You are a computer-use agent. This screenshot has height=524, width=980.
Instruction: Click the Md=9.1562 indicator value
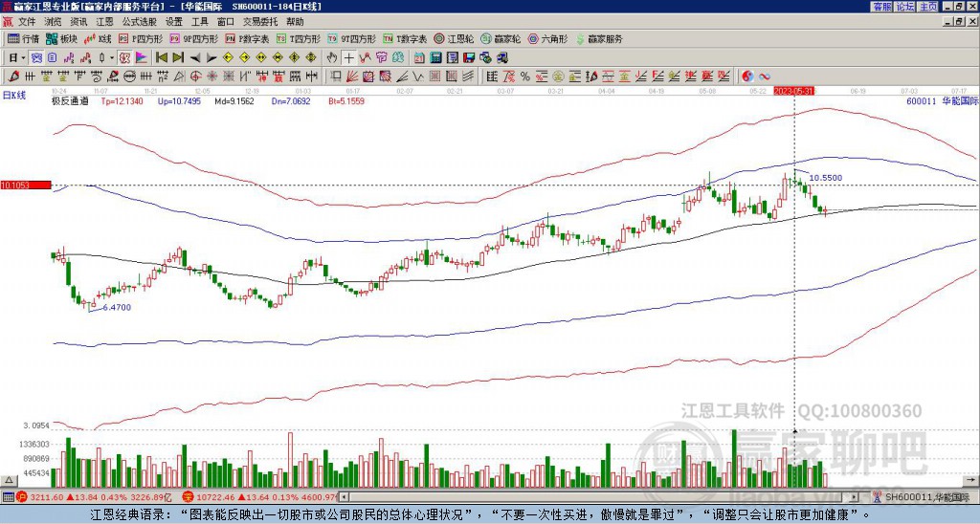click(x=234, y=100)
